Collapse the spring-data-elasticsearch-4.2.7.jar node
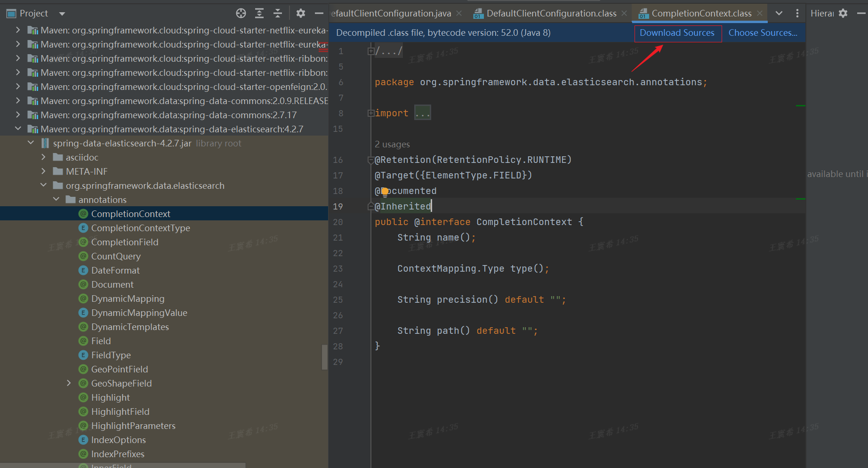The height and width of the screenshot is (468, 868). pos(31,143)
